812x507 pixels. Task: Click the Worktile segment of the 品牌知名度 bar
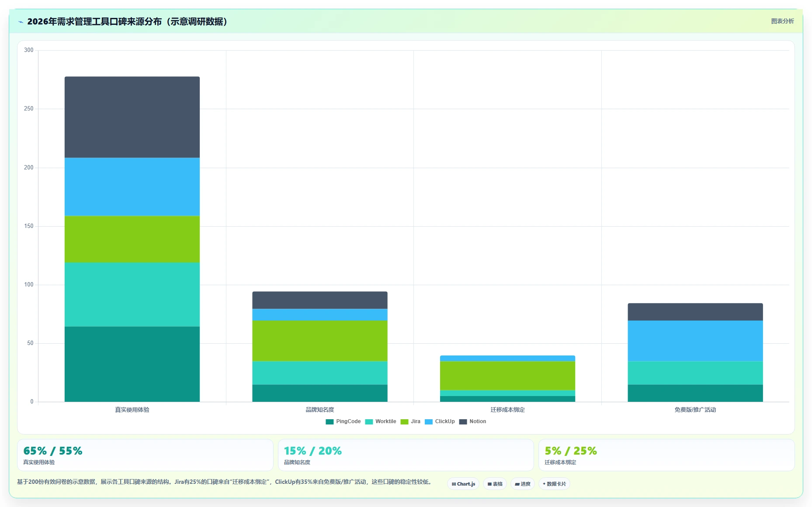(320, 373)
